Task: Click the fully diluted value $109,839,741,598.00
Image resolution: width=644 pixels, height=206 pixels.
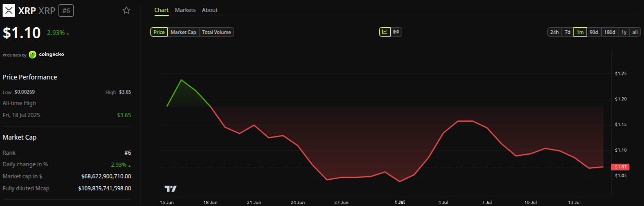Action: coord(105,188)
